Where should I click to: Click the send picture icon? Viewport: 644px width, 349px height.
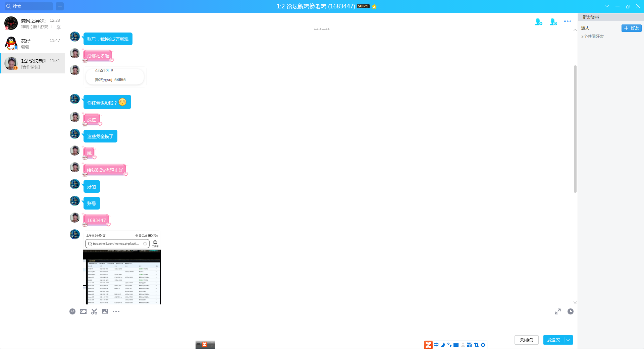pos(105,311)
